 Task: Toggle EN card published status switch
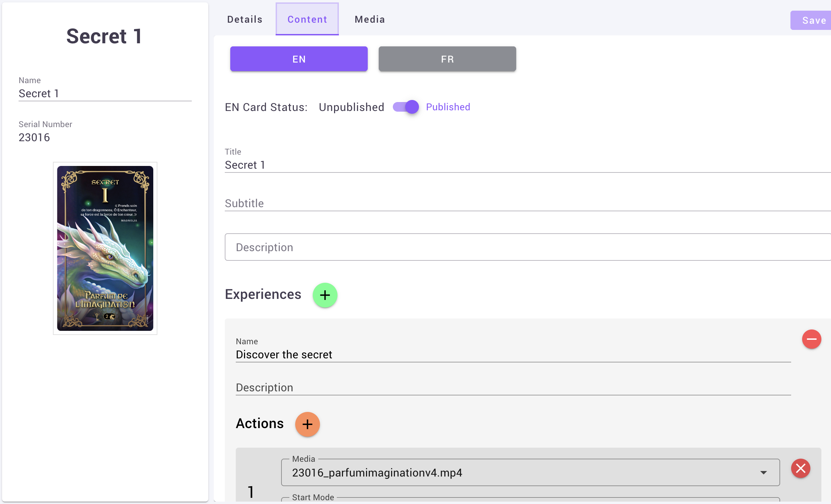(406, 107)
